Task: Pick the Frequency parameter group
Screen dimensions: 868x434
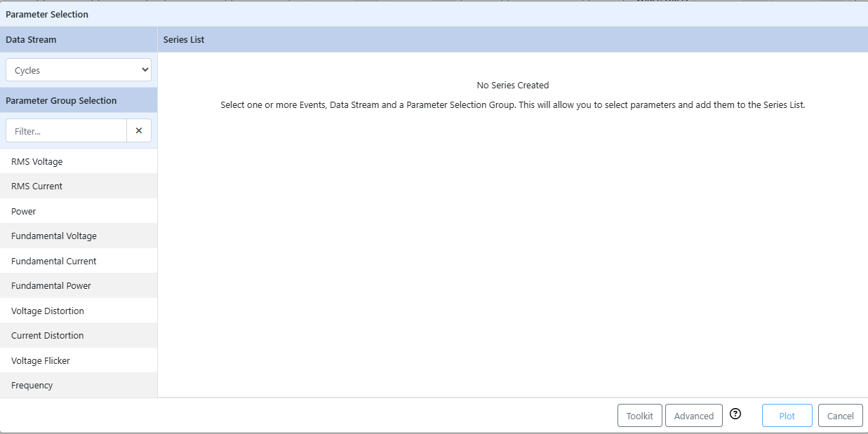Action: pyautogui.click(x=79, y=385)
